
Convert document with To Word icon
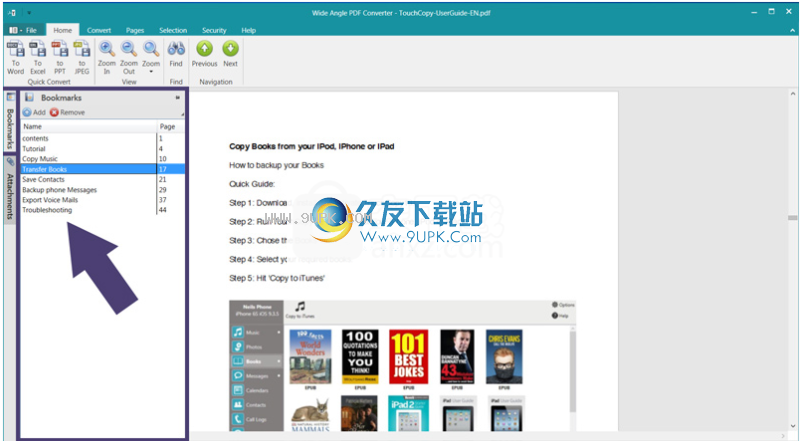pos(15,58)
